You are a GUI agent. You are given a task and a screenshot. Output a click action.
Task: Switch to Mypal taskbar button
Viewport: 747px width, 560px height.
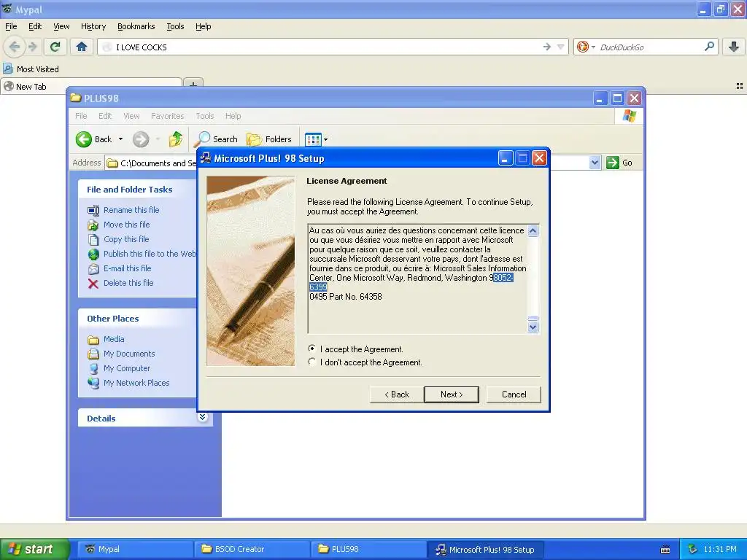[136, 549]
